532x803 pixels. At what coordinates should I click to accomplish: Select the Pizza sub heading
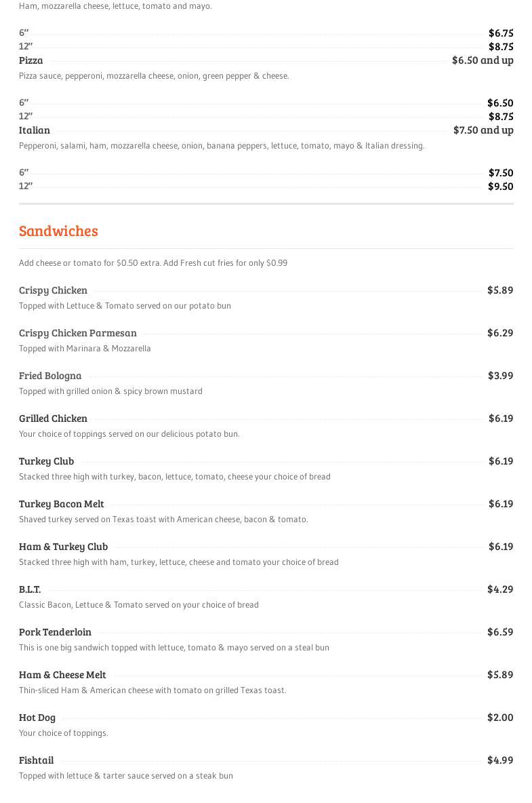coord(31,60)
